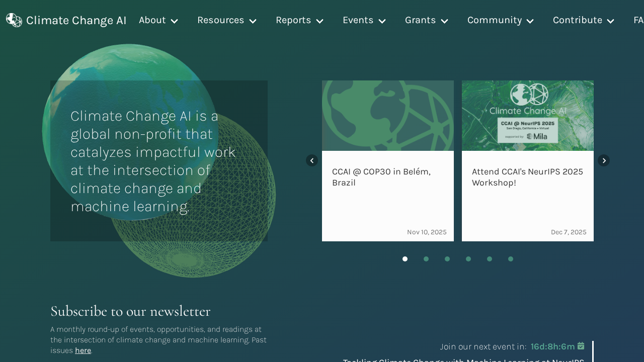Open the Grants dropdown chevron
644x362 pixels.
(x=444, y=21)
